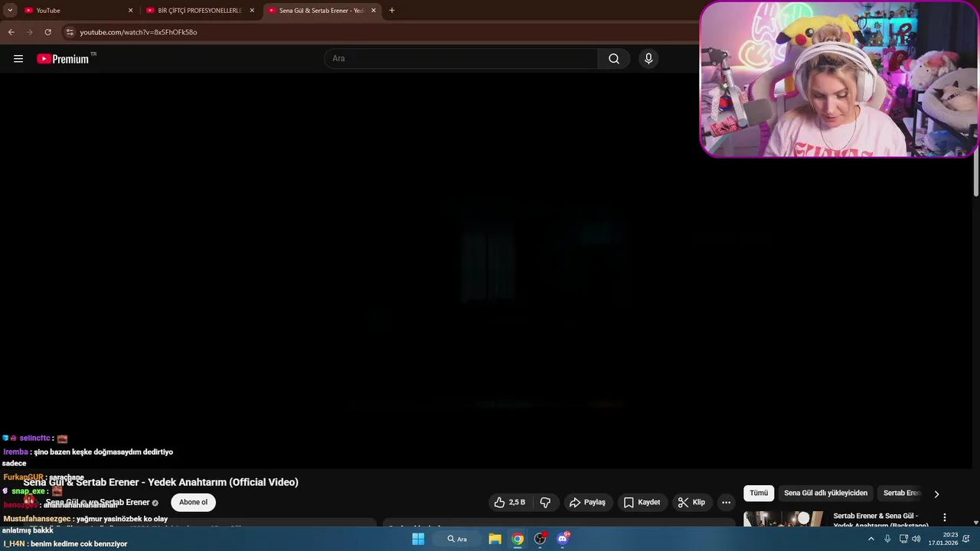
Task: Open the tab search dropdown arrow
Action: coord(10,11)
